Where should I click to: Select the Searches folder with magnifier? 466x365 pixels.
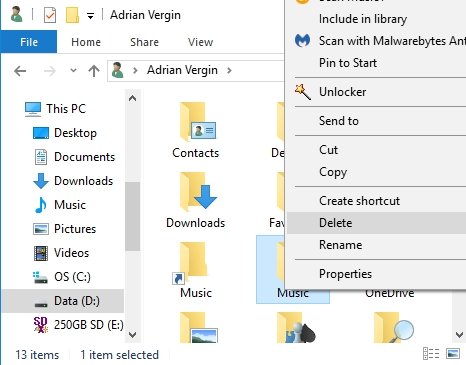393,328
